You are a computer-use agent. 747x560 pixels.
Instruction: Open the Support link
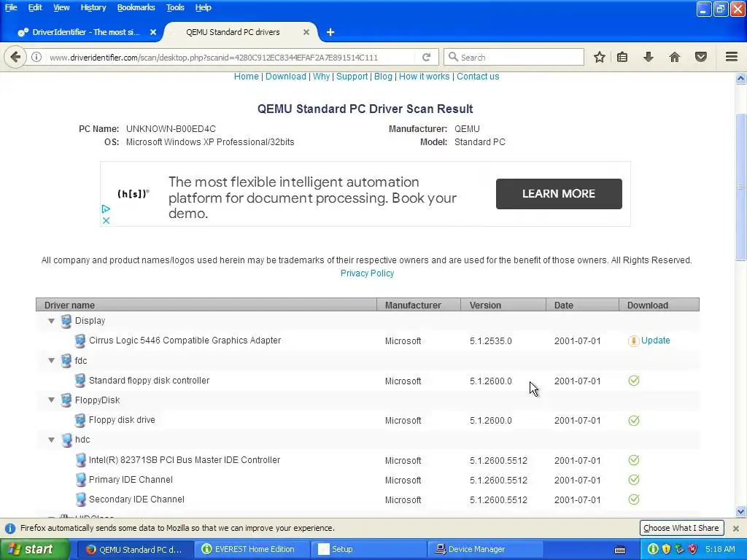352,76
